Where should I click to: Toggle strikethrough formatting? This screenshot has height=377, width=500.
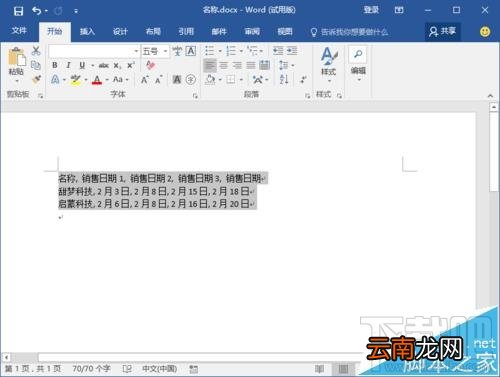104,66
